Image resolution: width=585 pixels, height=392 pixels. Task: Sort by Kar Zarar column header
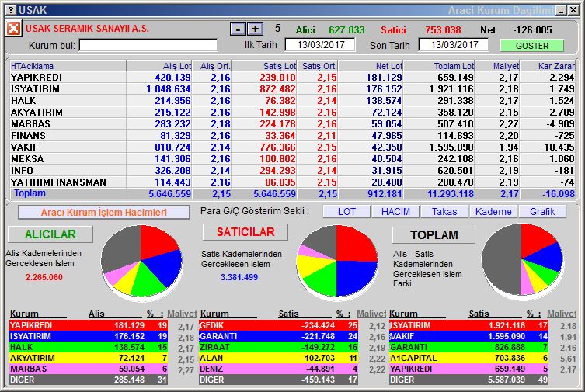(x=548, y=66)
